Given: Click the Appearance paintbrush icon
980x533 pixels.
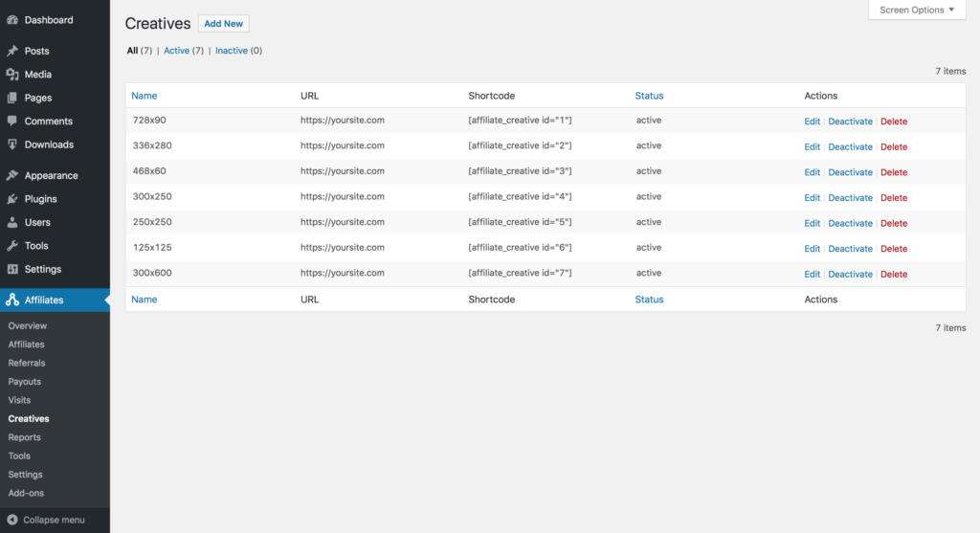Looking at the screenshot, I should 11,176.
